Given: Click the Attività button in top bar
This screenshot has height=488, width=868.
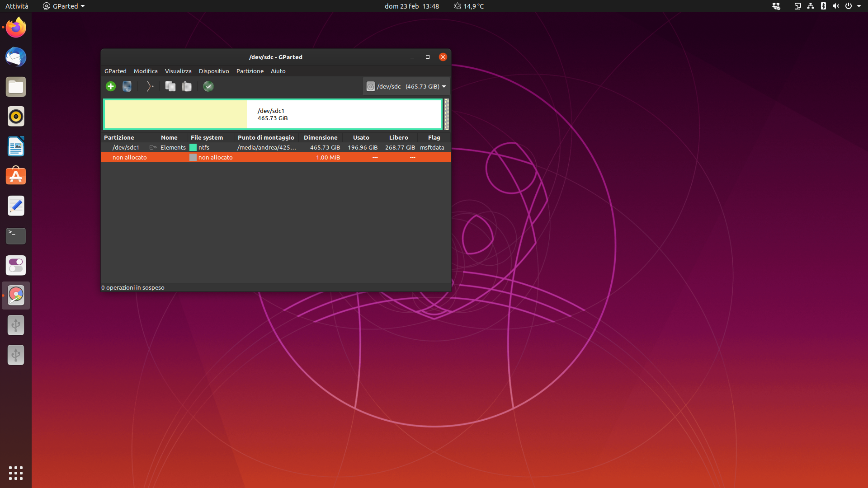Looking at the screenshot, I should [x=17, y=6].
